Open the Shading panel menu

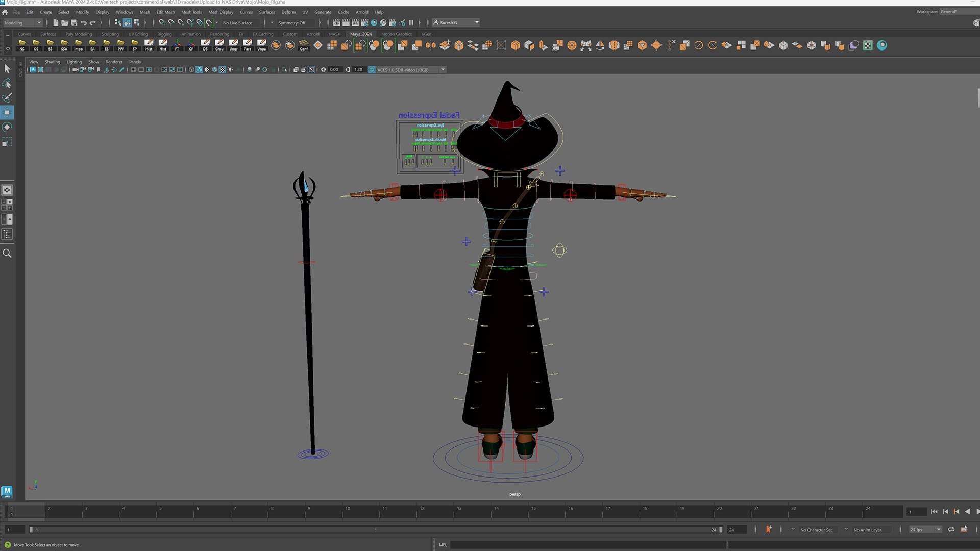[52, 62]
